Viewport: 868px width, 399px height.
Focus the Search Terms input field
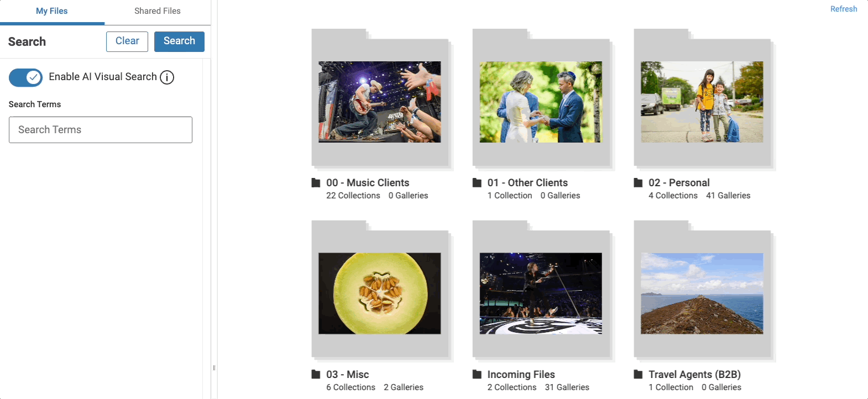[x=101, y=130]
